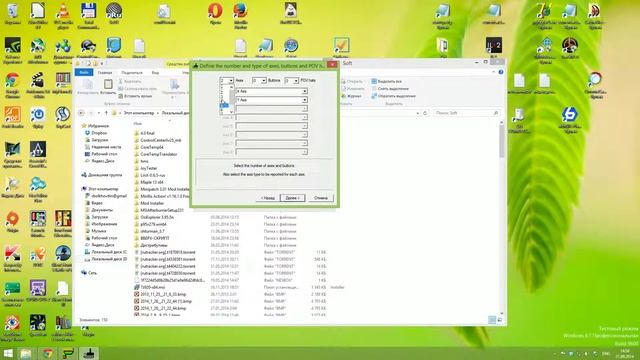Click Вырезать in the ribbon
This screenshot has width=640, height=360.
click(130, 81)
